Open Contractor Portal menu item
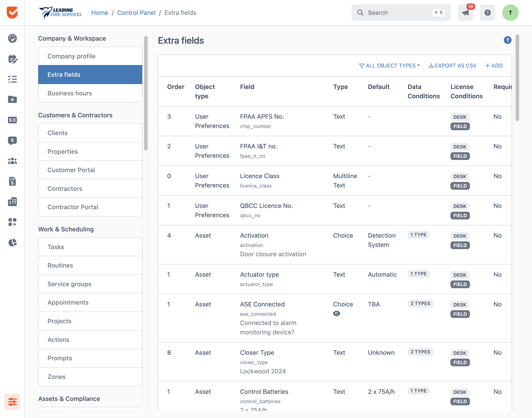Viewport: 532px width, 418px height. [90, 207]
